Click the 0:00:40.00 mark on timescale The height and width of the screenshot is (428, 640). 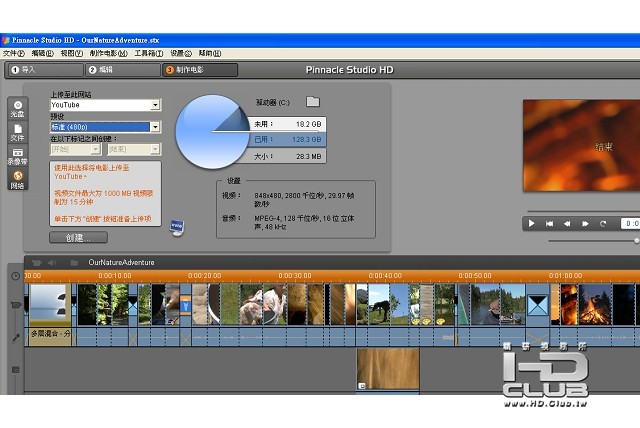coord(385,276)
